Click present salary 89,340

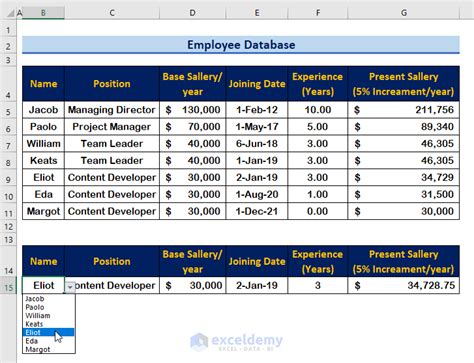tap(404, 127)
